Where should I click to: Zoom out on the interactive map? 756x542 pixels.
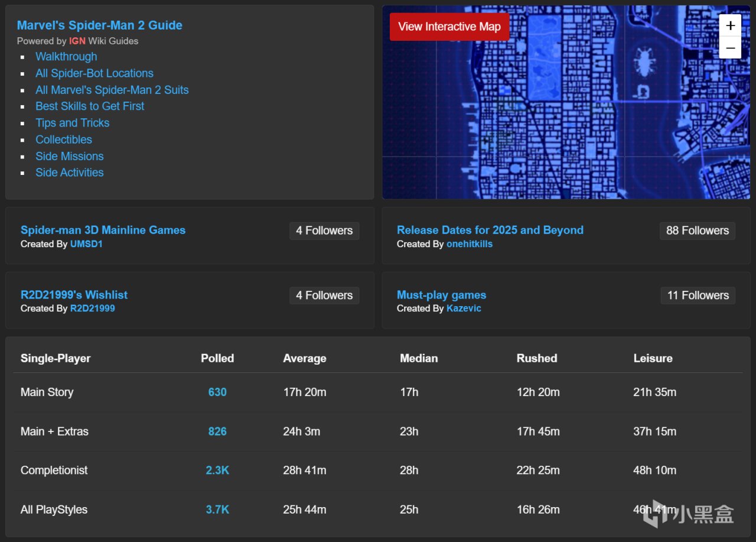point(730,47)
